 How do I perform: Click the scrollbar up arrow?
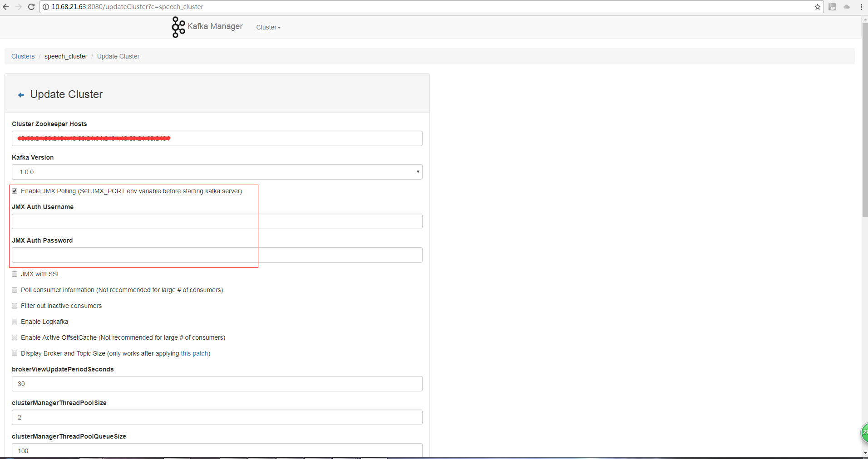[x=865, y=19]
